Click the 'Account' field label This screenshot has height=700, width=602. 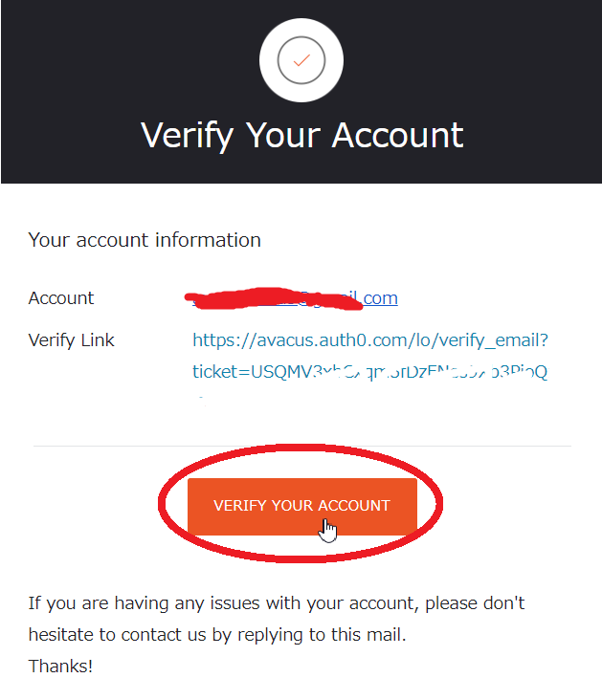pos(61,297)
